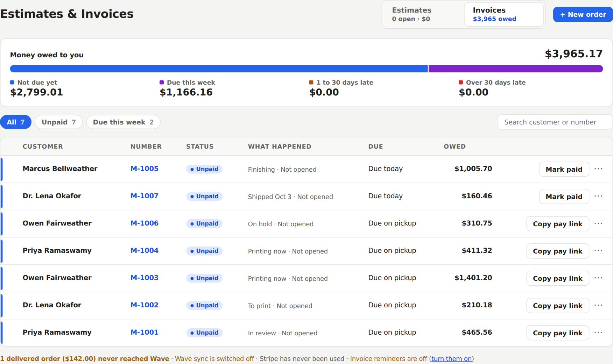Click the purple Due this week bar segment
The width and height of the screenshot is (613, 364).
(516, 69)
